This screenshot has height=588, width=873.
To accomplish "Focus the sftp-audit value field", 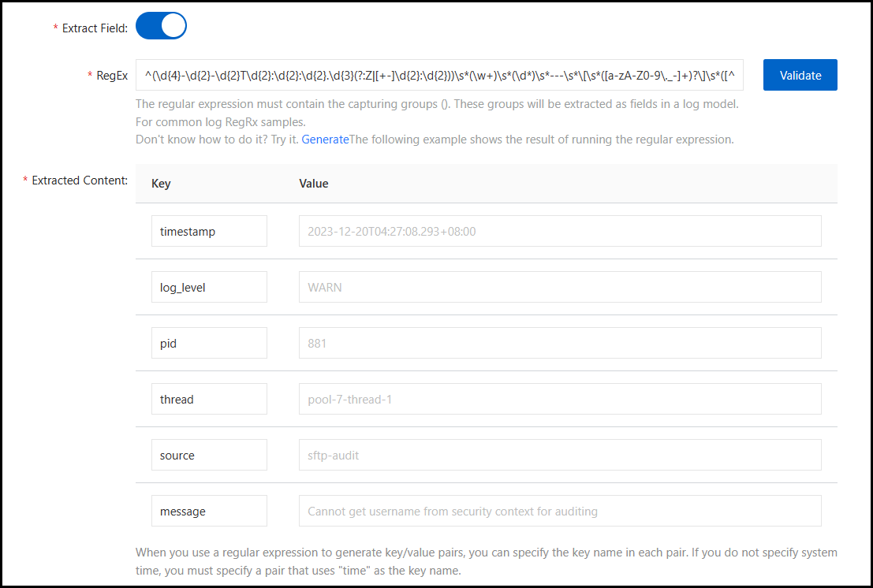I will pyautogui.click(x=559, y=456).
